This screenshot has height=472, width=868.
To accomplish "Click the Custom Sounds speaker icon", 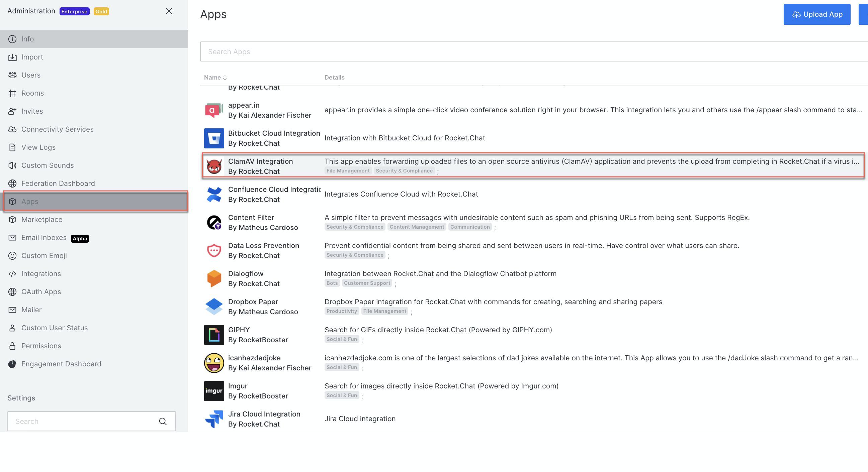I will (12, 165).
